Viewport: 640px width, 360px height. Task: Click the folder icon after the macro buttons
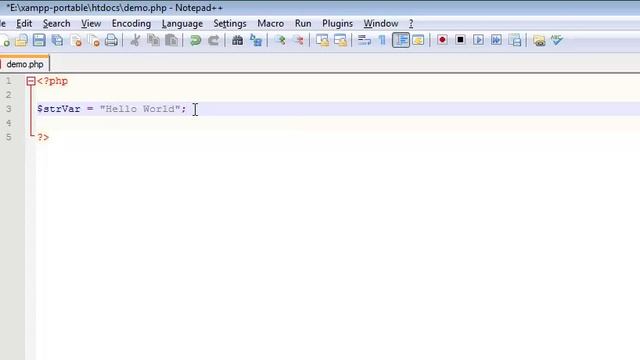pyautogui.click(x=539, y=40)
